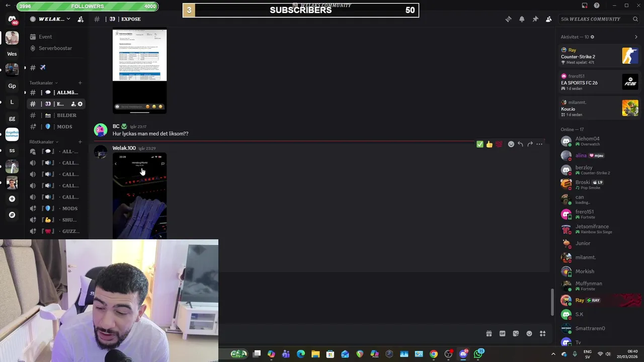Open the emoji picker in the message bar

[529, 333]
